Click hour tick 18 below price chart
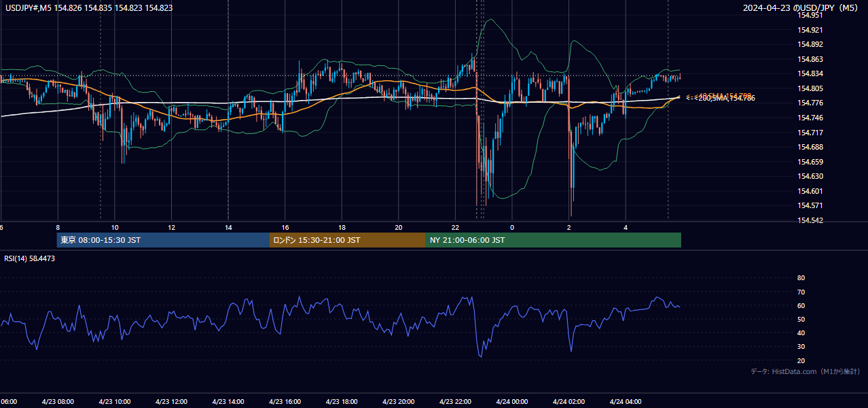 click(x=342, y=227)
